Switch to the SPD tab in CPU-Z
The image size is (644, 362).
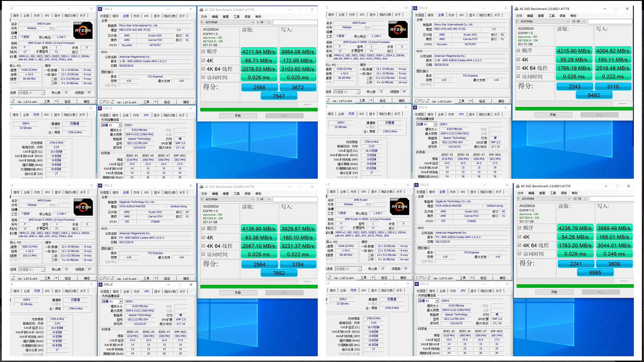(146, 16)
